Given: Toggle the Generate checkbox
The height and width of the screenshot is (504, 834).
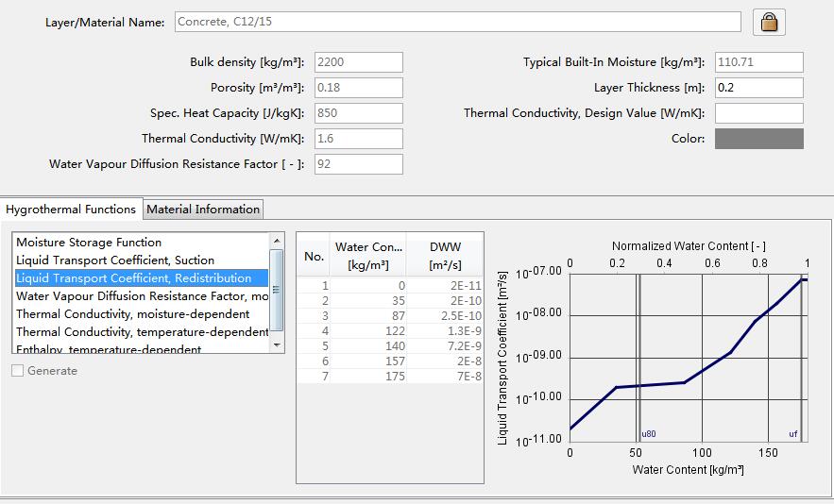Looking at the screenshot, I should click(18, 371).
